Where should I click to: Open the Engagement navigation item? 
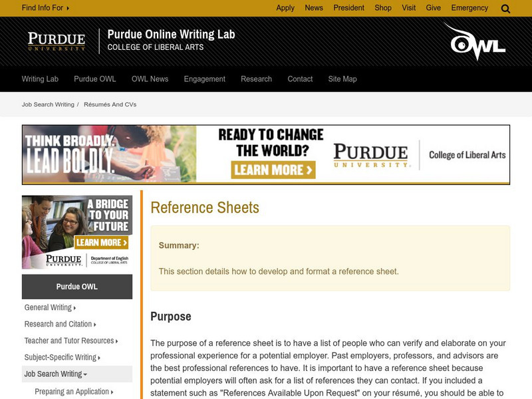tap(204, 79)
